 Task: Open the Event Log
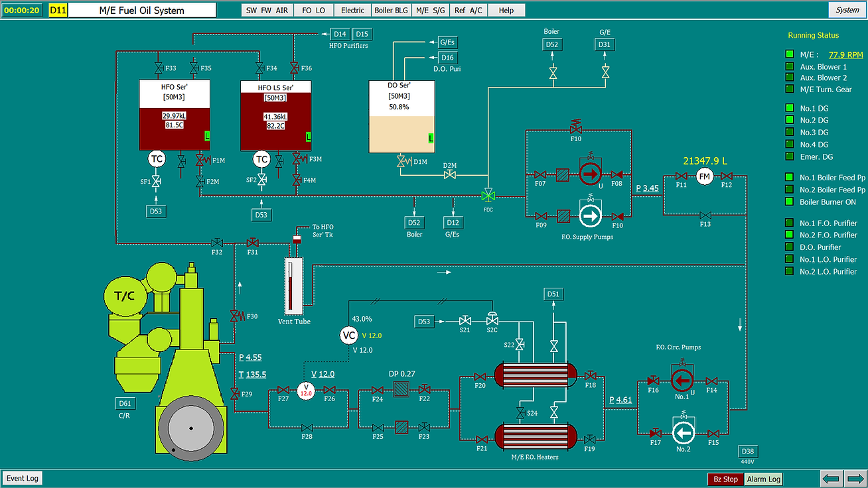(23, 478)
